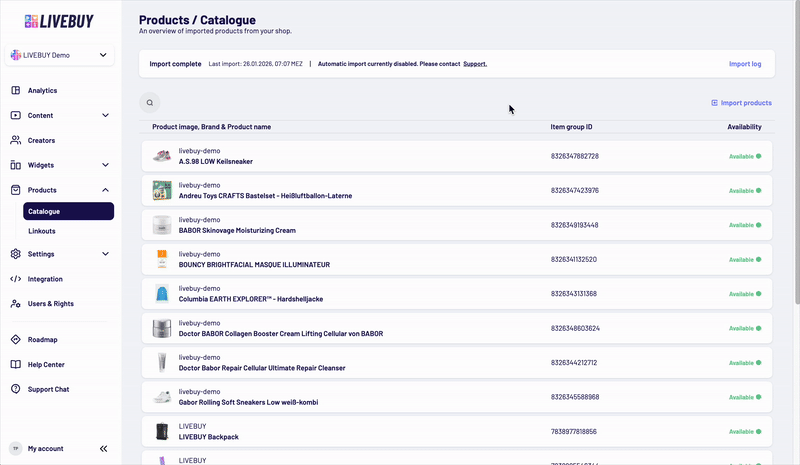Click the LIVEBUY logo
This screenshot has height=465, width=800.
click(x=59, y=21)
